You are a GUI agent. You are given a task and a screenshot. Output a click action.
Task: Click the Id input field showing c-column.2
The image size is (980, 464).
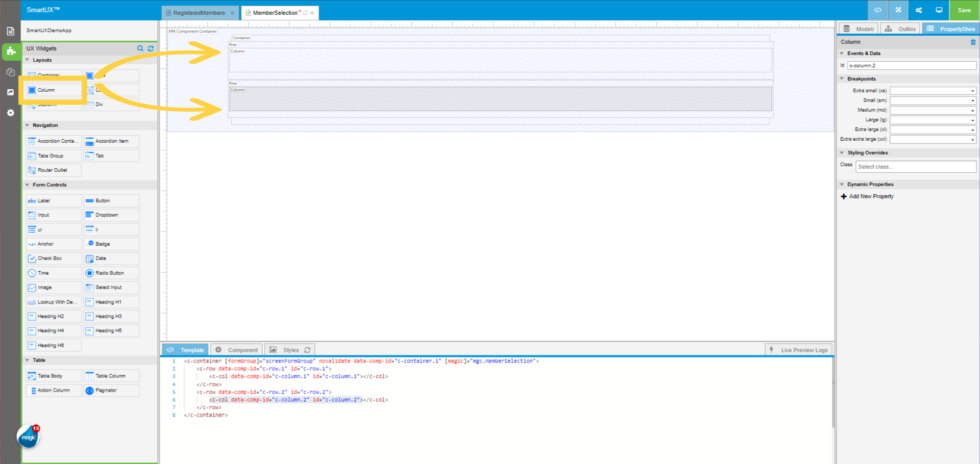912,65
